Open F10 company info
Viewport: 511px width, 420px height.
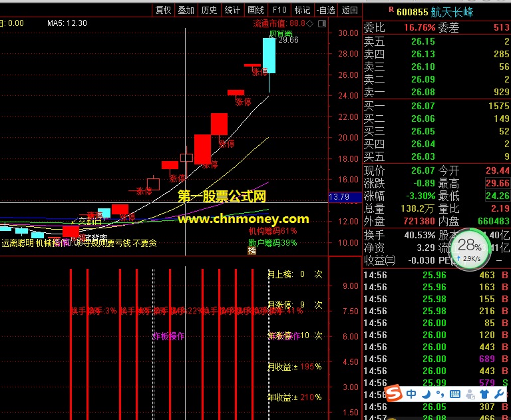pyautogui.click(x=279, y=11)
